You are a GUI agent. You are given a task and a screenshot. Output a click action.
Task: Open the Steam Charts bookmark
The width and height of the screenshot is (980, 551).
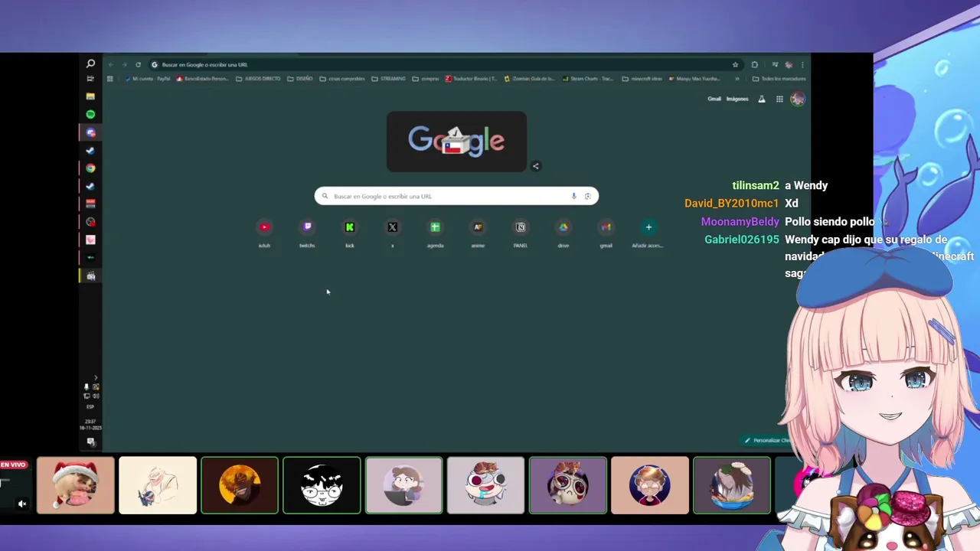[x=588, y=79]
